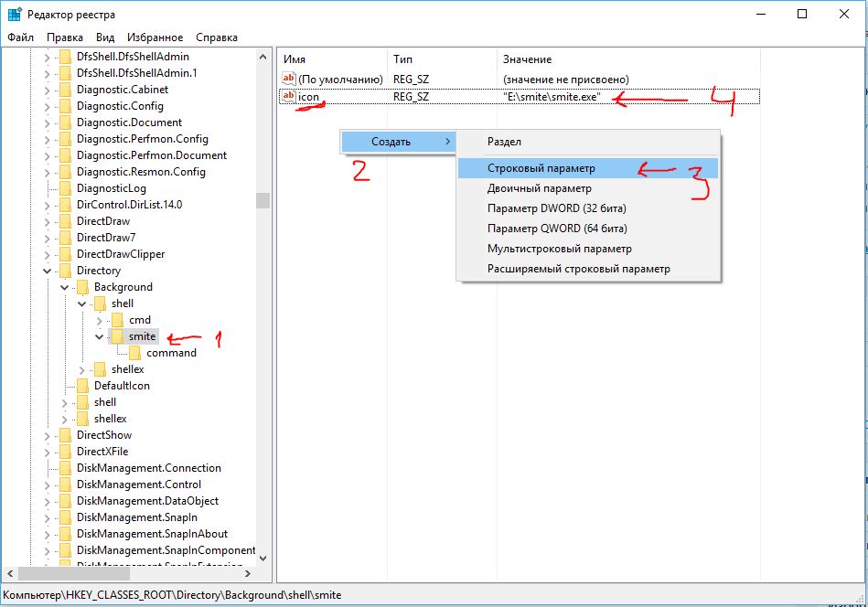
Task: Collapse the Directory key
Action: click(x=47, y=271)
